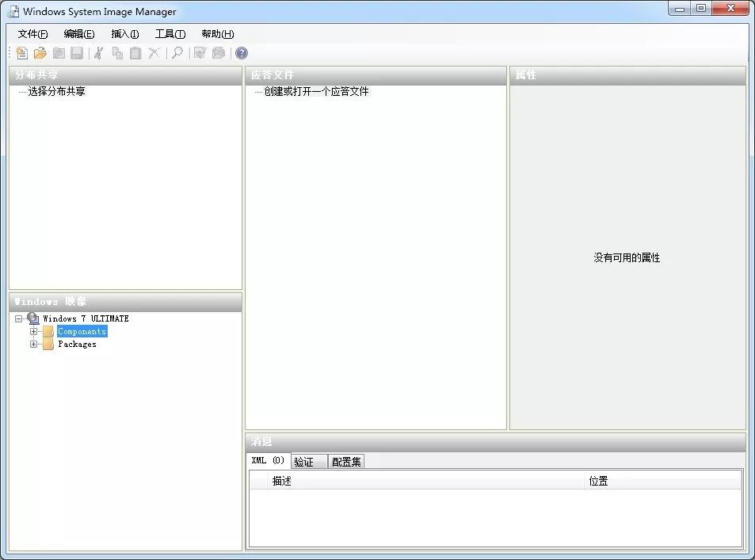Open the 插入(I) menu
The width and height of the screenshot is (755, 560).
click(x=125, y=34)
